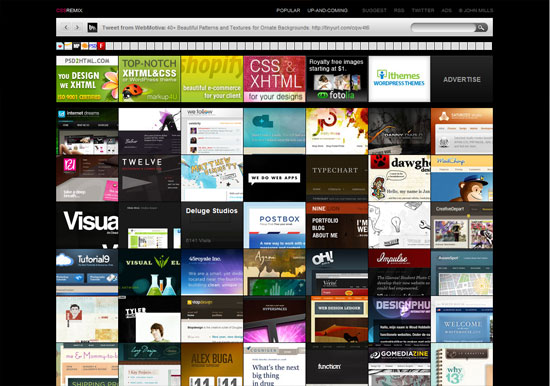
Task: Open the POPULAR menu item
Action: (x=288, y=11)
